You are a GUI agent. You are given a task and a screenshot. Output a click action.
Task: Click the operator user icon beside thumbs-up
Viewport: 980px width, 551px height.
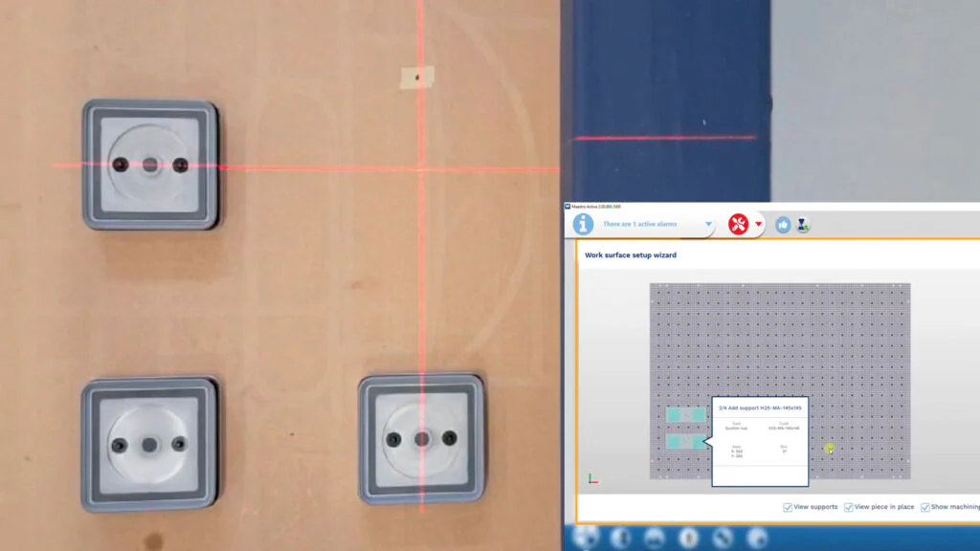tap(803, 225)
